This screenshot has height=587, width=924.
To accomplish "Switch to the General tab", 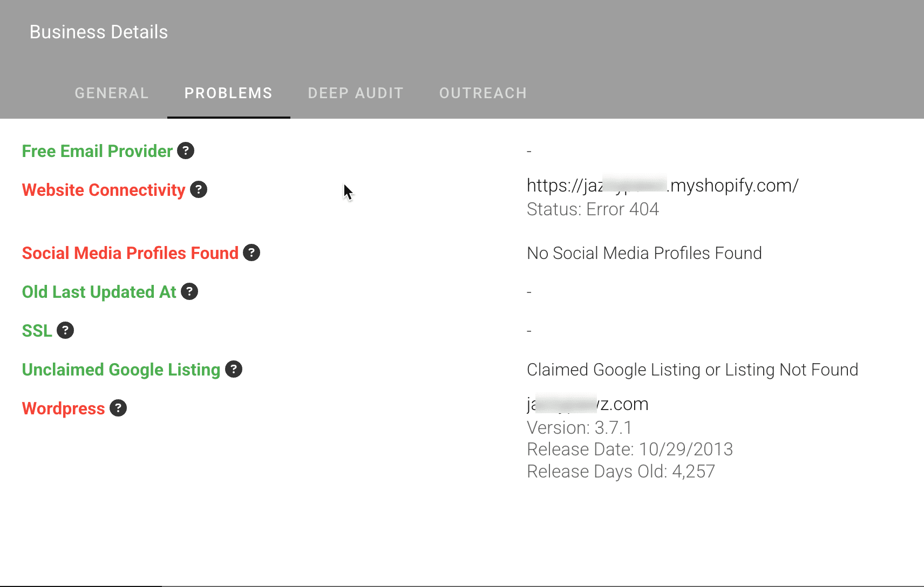I will [112, 93].
